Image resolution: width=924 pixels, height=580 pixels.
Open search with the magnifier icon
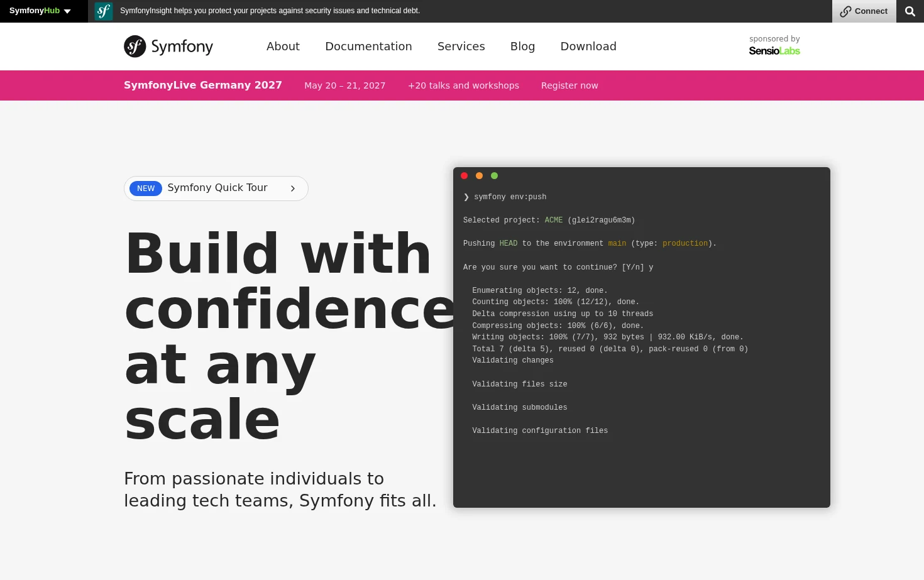click(x=910, y=11)
